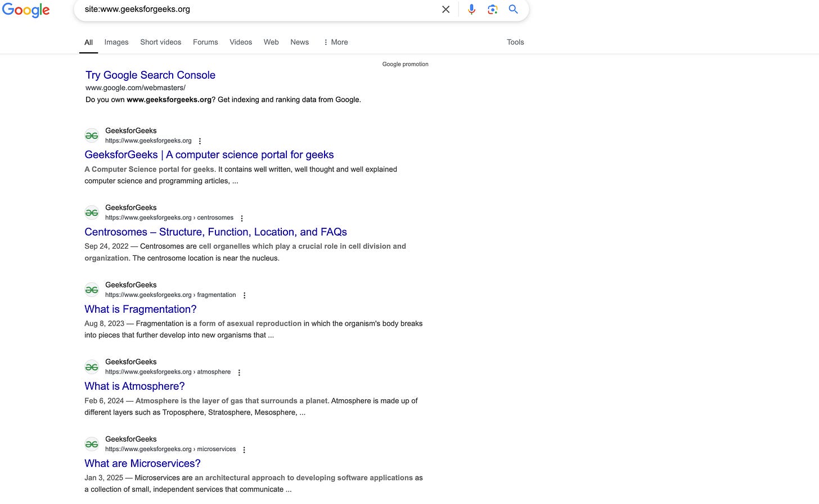
Task: Clear the search box with the X icon
Action: coord(445,10)
